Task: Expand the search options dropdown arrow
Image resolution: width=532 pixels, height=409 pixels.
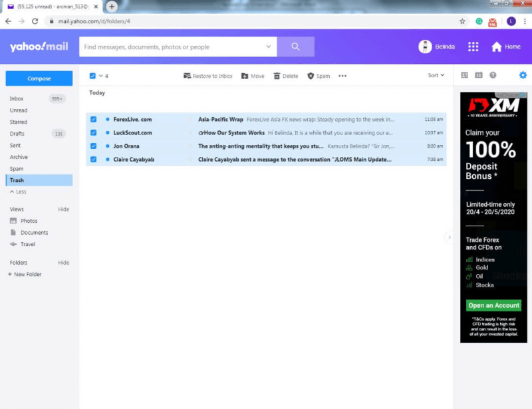Action: [269, 47]
